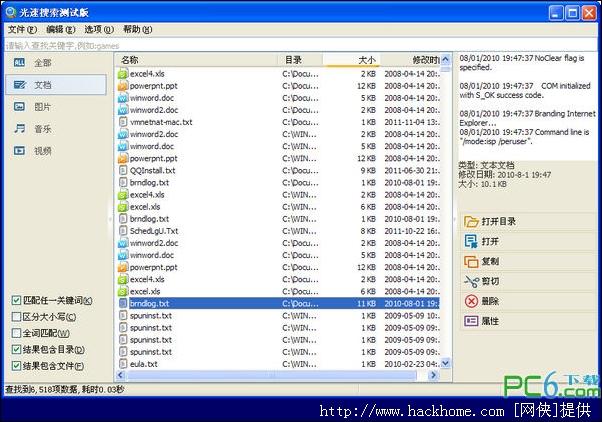
Task: Click the list's vertical scroll down arrow
Action: pyautogui.click(x=445, y=363)
